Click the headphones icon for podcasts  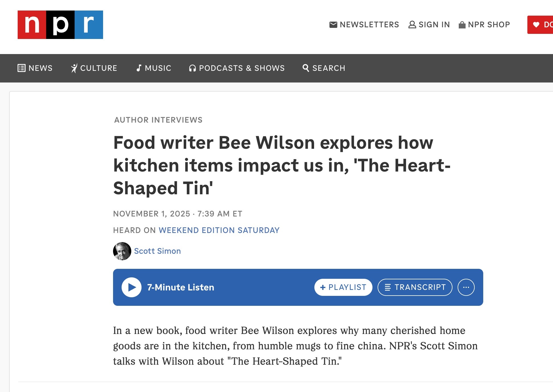192,68
